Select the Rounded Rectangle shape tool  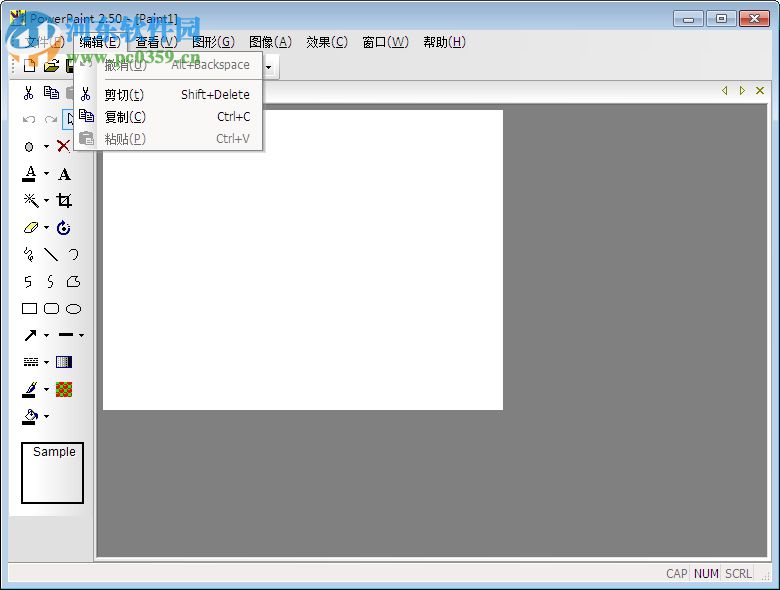pos(51,309)
